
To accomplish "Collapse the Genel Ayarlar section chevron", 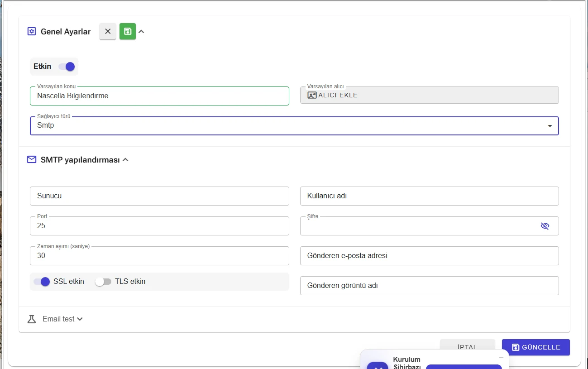I will pyautogui.click(x=141, y=32).
